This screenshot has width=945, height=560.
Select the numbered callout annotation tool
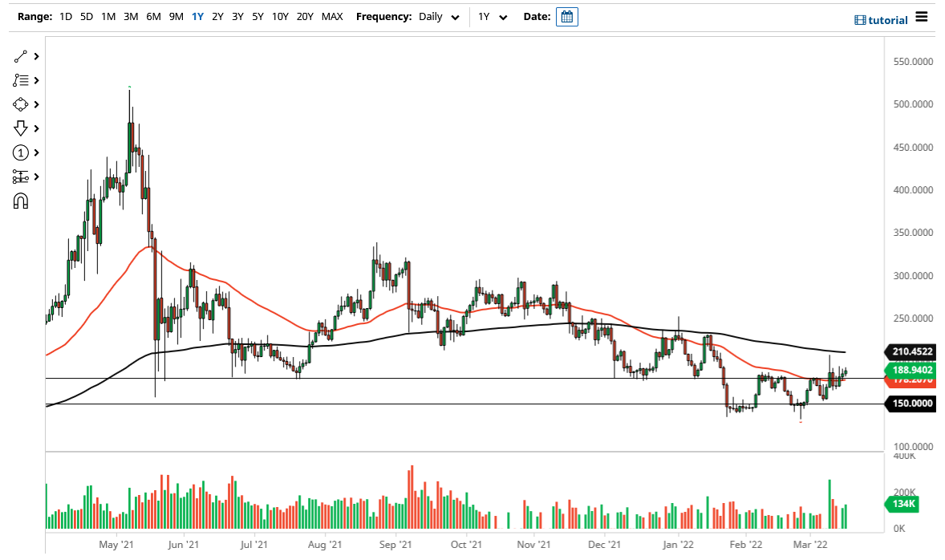22,152
